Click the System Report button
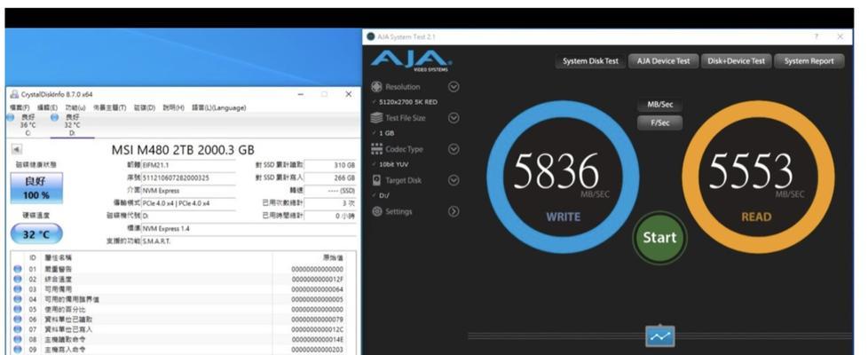Screen dimensions: 868x355 809,61
